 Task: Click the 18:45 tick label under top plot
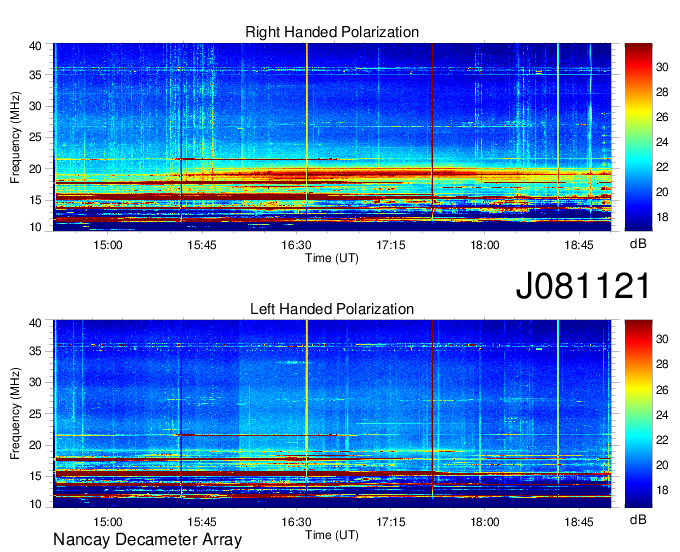click(579, 245)
